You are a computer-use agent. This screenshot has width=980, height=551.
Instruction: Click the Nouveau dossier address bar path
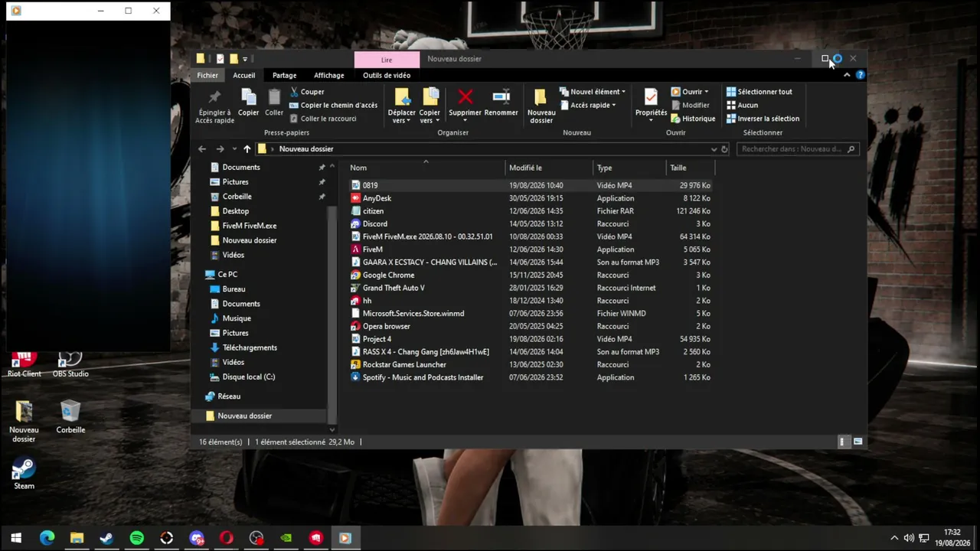(306, 149)
